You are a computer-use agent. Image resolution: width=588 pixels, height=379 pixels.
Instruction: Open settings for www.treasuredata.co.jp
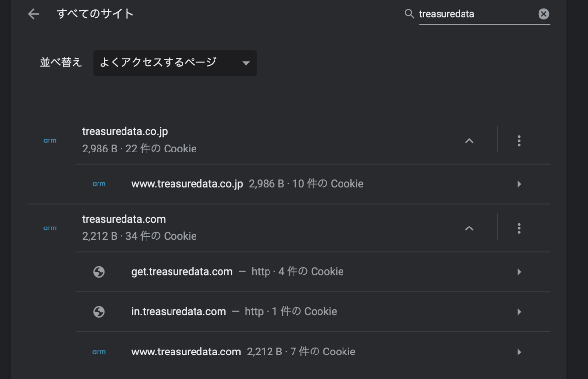tap(519, 184)
